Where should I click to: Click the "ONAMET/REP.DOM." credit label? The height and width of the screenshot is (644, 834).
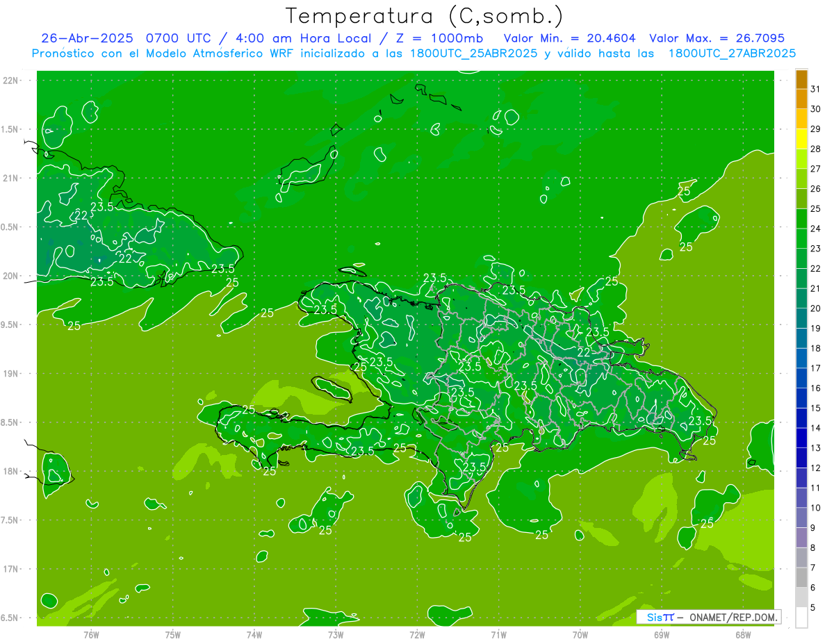click(x=734, y=617)
